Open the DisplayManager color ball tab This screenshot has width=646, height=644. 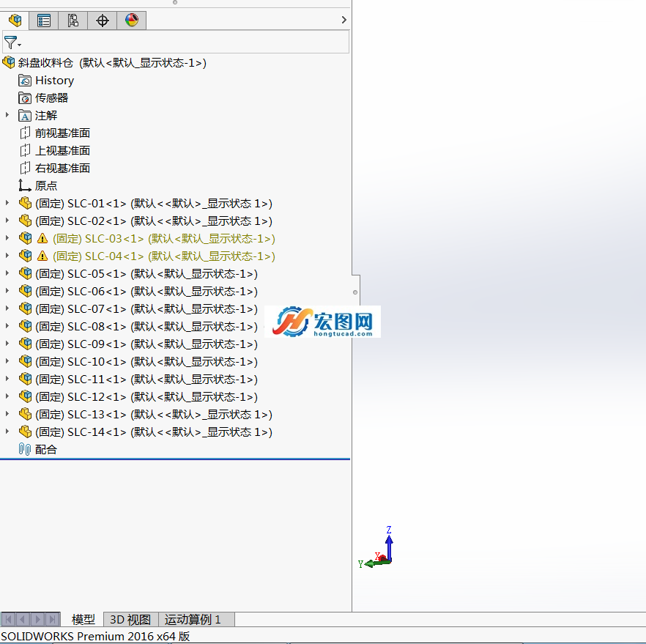[131, 21]
